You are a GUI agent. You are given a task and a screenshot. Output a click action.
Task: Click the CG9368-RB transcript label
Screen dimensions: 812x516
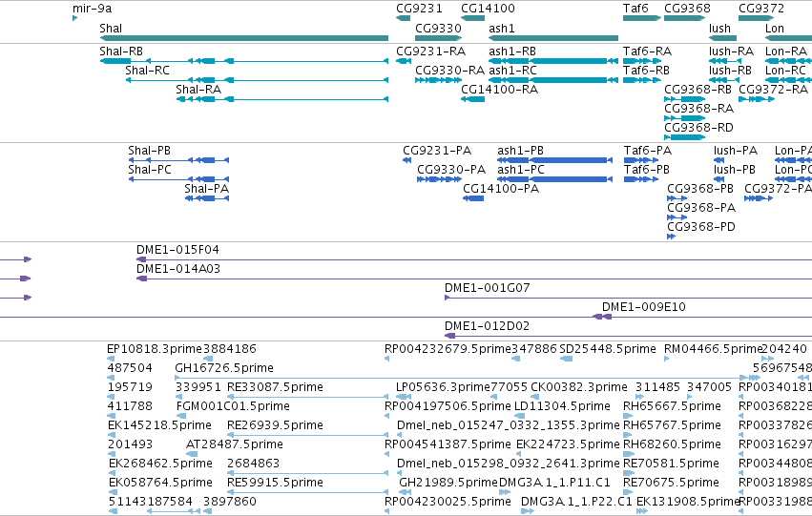point(698,90)
